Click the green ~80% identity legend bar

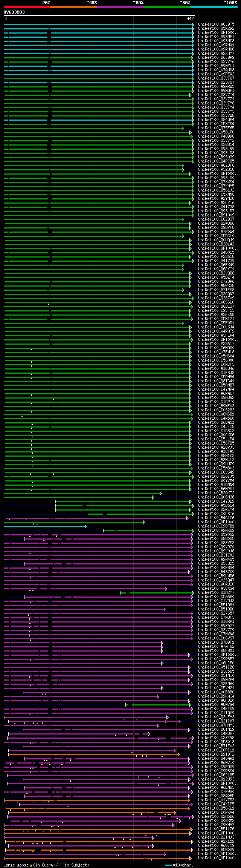167,7
